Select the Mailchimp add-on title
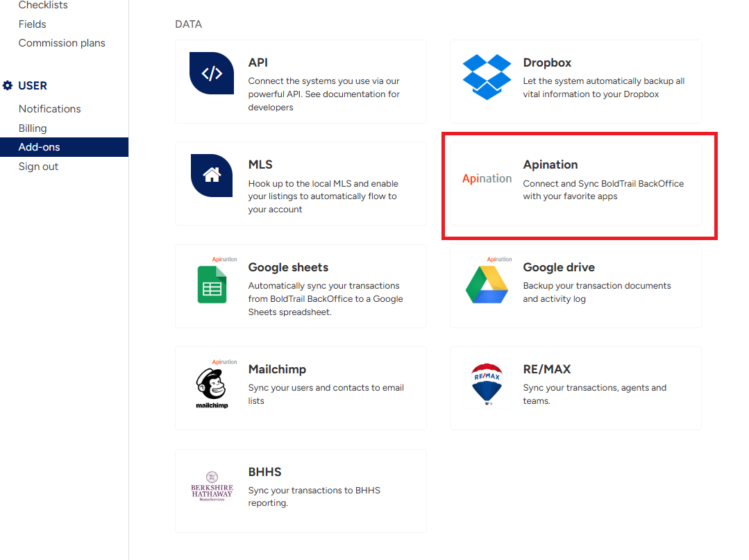 pyautogui.click(x=277, y=369)
